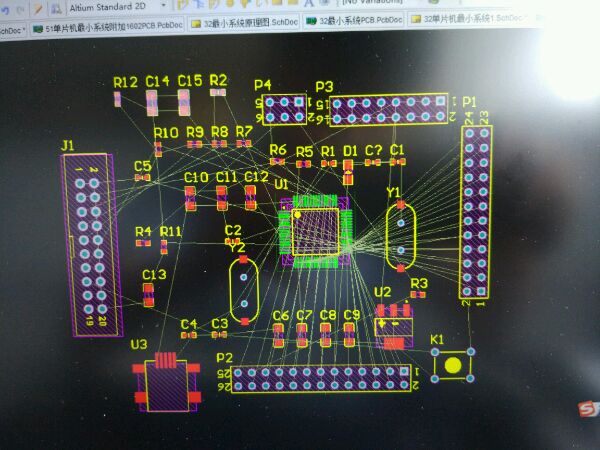Select the P2 pin header footprint
Viewport: 600px width, 450px height.
321,378
